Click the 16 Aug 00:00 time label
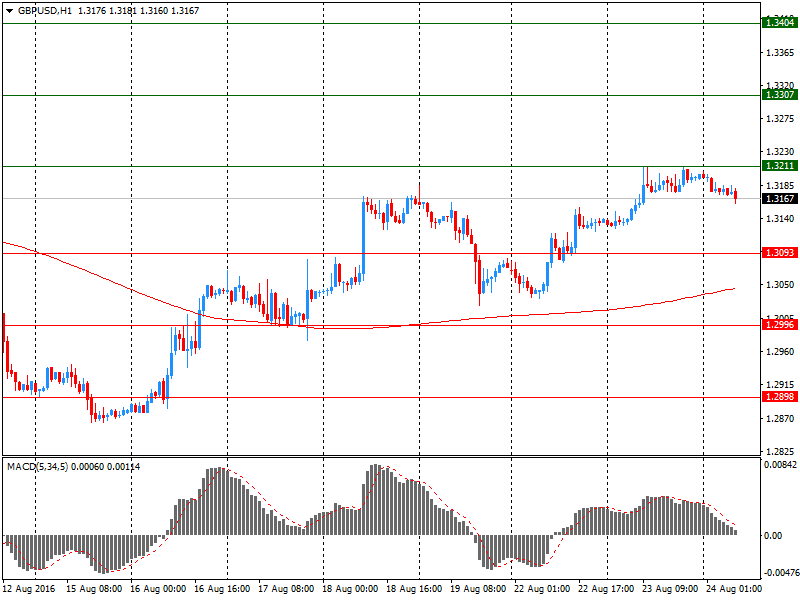Screen dimensions: 800x600 click(x=158, y=589)
